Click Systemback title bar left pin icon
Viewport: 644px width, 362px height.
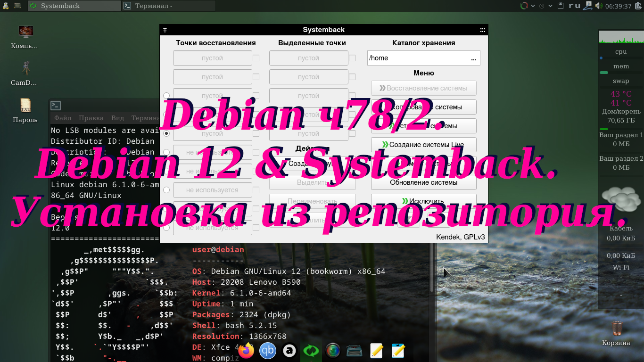pyautogui.click(x=165, y=30)
